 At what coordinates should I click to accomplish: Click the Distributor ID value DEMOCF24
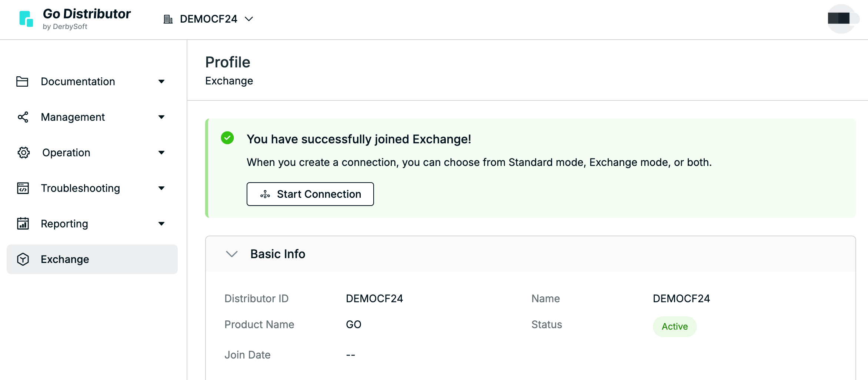pos(374,299)
